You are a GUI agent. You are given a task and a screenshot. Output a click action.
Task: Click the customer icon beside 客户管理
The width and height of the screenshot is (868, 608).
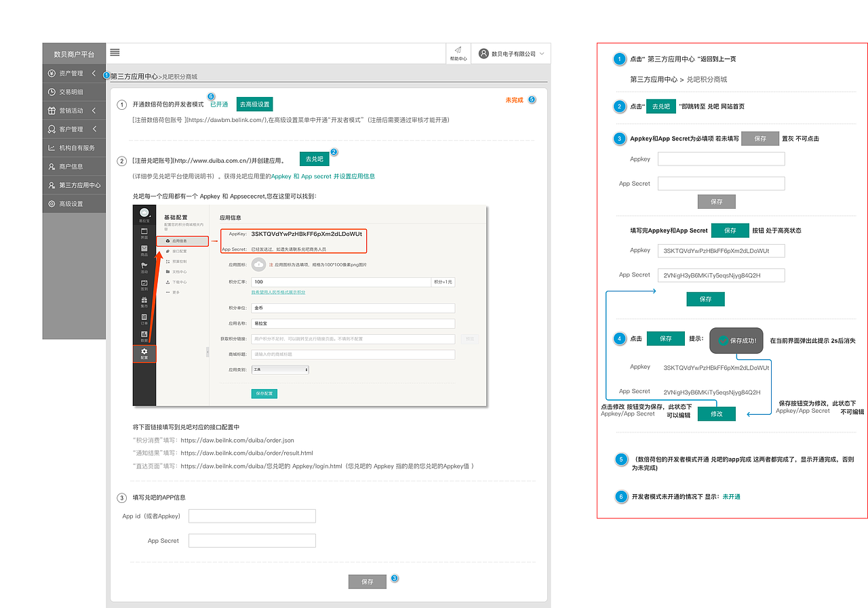pos(52,129)
